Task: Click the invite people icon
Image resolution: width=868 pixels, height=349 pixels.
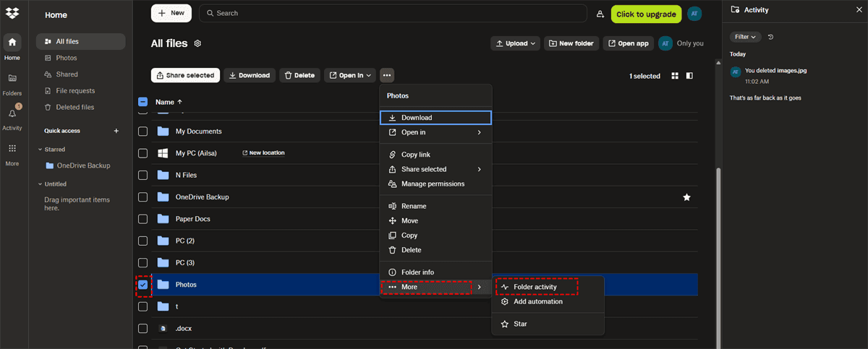Action: point(600,14)
